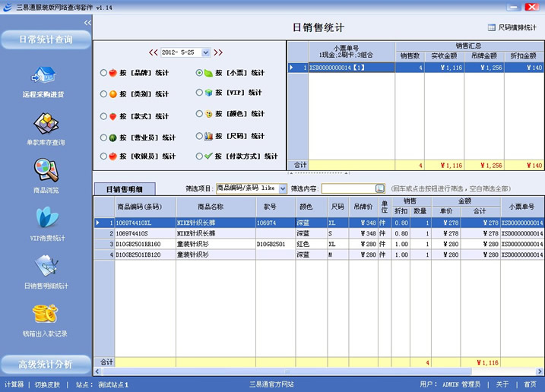This screenshot has height=392, width=545.
Task: Click the 测试站点1 station text
Action: (x=113, y=384)
